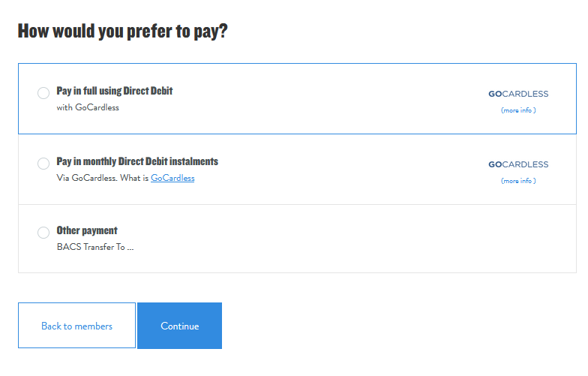Select the monthly Direct Debit instalments radio button
Screen dimensions: 588x376
pos(43,164)
